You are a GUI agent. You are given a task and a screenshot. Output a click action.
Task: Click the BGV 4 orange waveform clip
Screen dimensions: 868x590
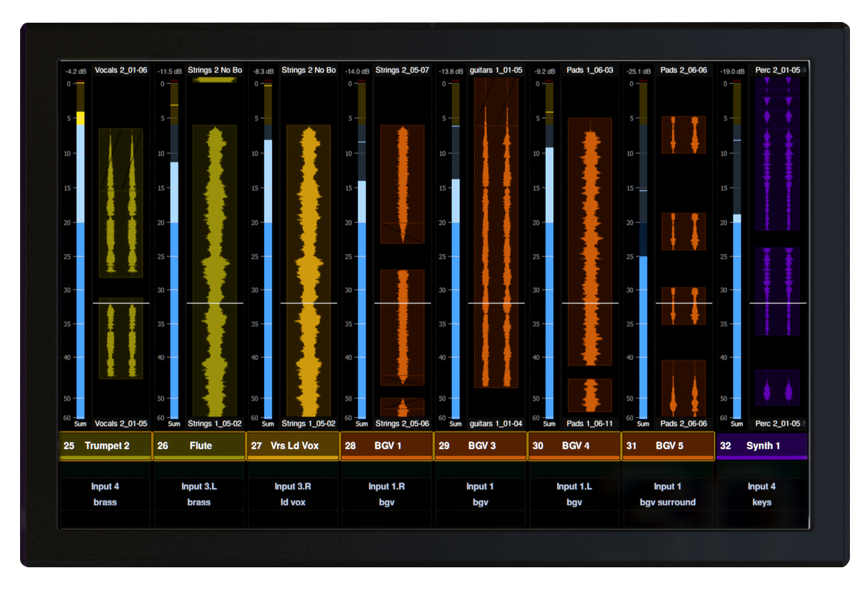[590, 242]
